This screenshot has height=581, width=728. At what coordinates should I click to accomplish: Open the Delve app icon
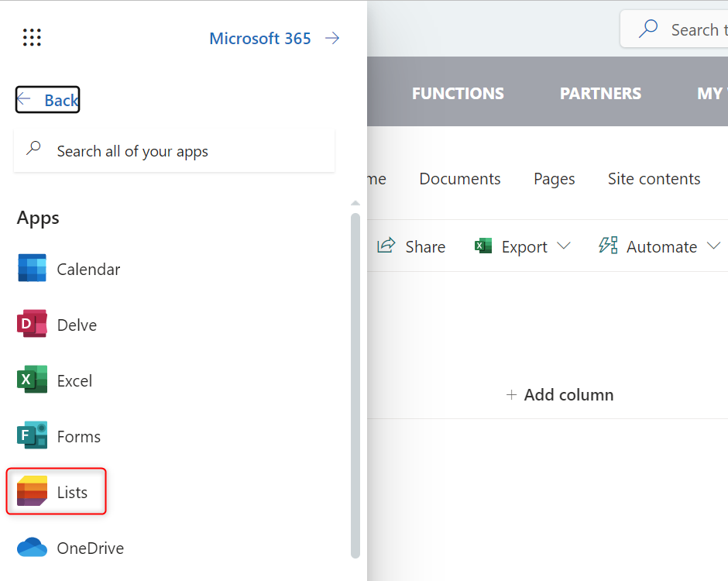pos(32,324)
